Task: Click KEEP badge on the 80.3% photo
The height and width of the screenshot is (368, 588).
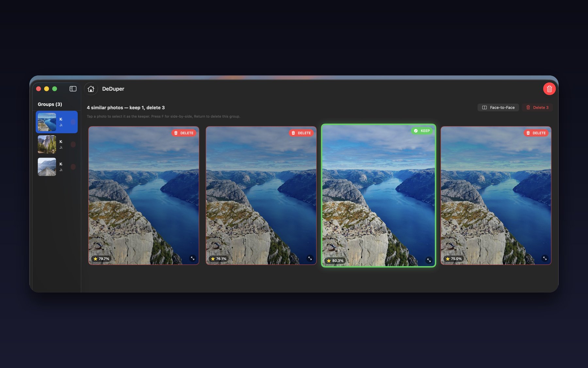Action: [422, 131]
